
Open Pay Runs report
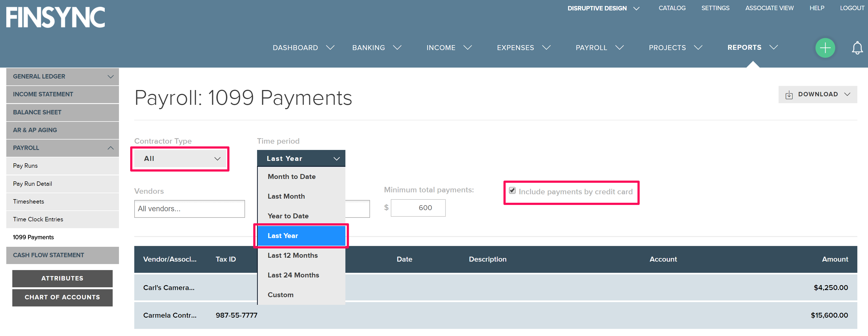63,166
